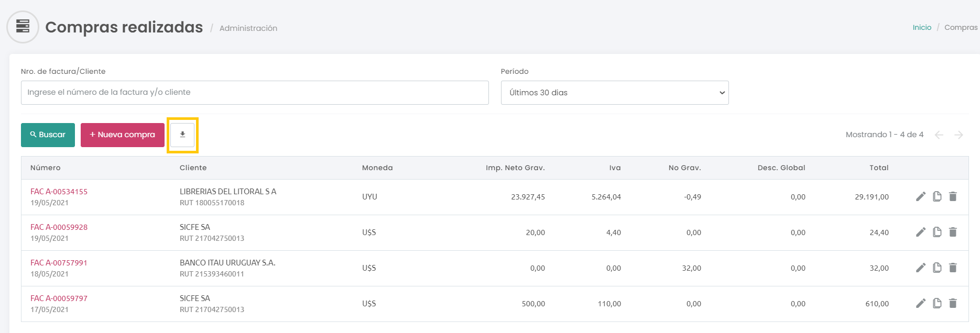Click No Grav. value -0,49

pyautogui.click(x=692, y=197)
